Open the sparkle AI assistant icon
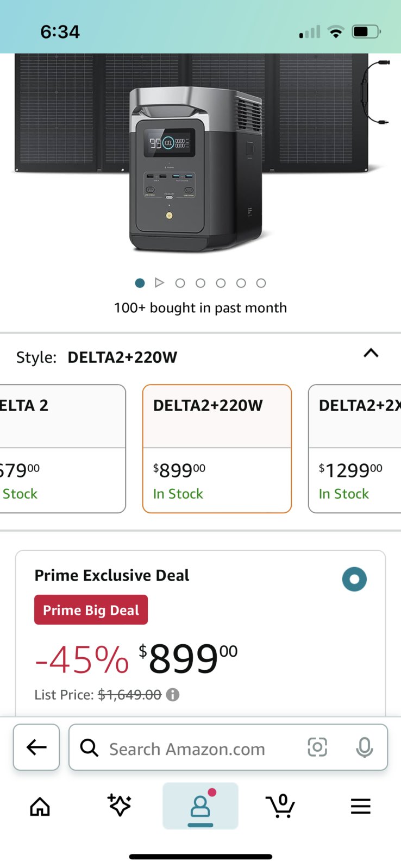401x868 pixels. point(120,805)
